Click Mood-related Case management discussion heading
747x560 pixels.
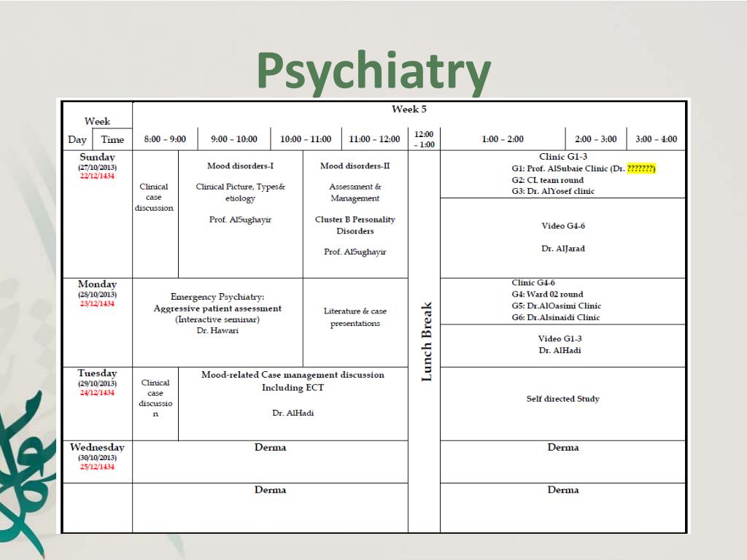tap(293, 375)
